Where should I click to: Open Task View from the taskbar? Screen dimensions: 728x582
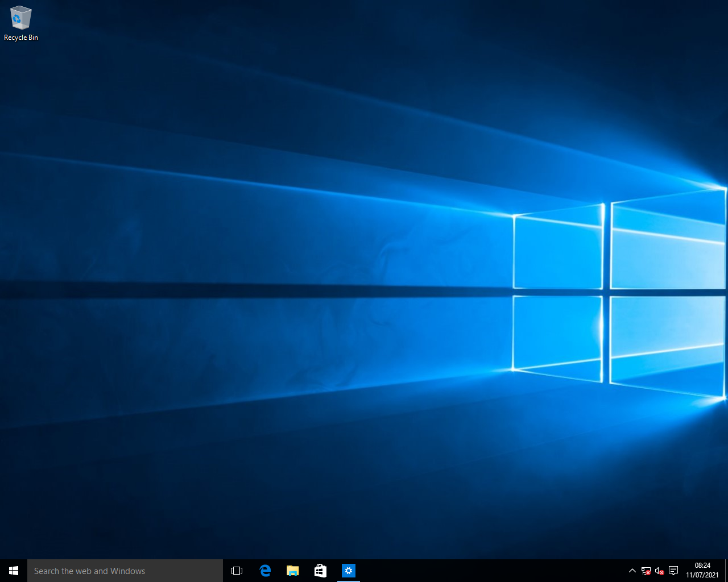coord(237,571)
